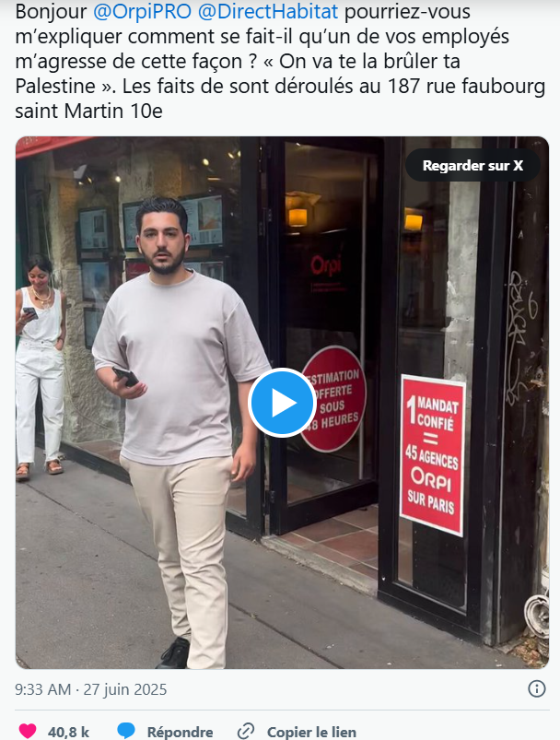Open the @OrpiPRO mention
560x740 pixels.
142,12
